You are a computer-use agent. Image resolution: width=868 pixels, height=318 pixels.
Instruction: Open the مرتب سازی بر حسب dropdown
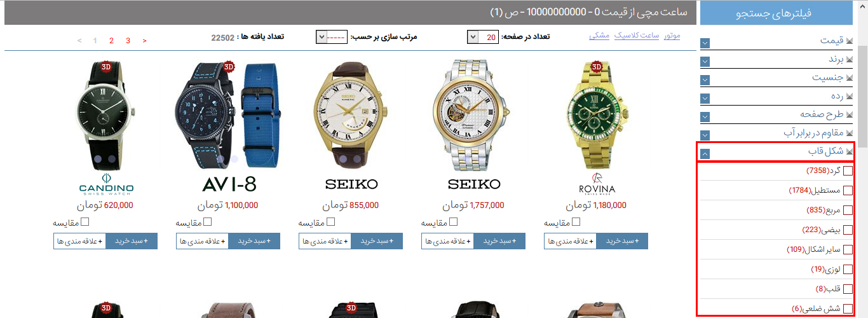(332, 38)
